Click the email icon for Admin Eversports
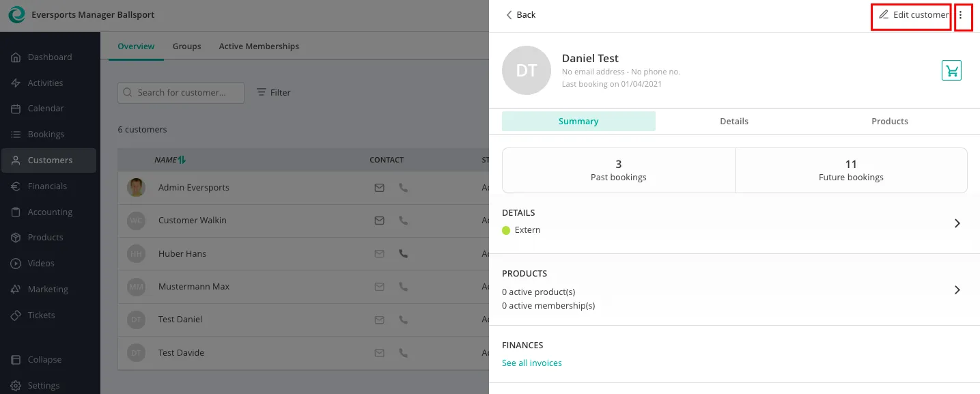Screen dimensions: 980x394 (x=379, y=188)
